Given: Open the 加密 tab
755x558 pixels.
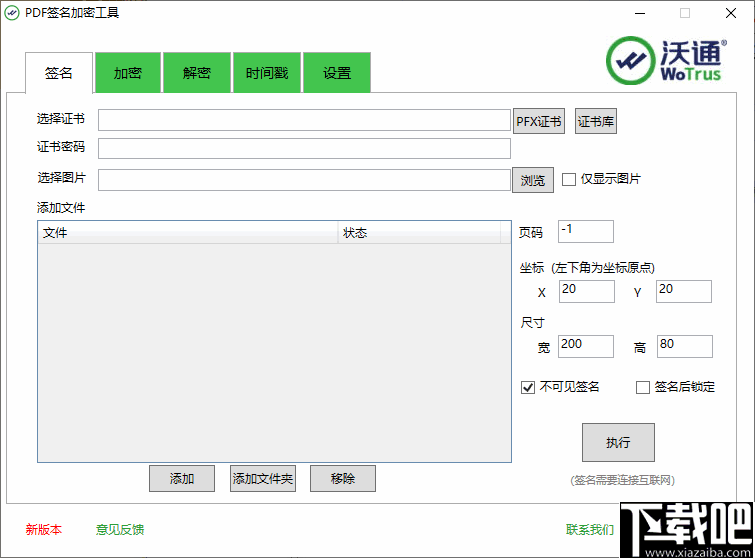Looking at the screenshot, I should pos(128,73).
